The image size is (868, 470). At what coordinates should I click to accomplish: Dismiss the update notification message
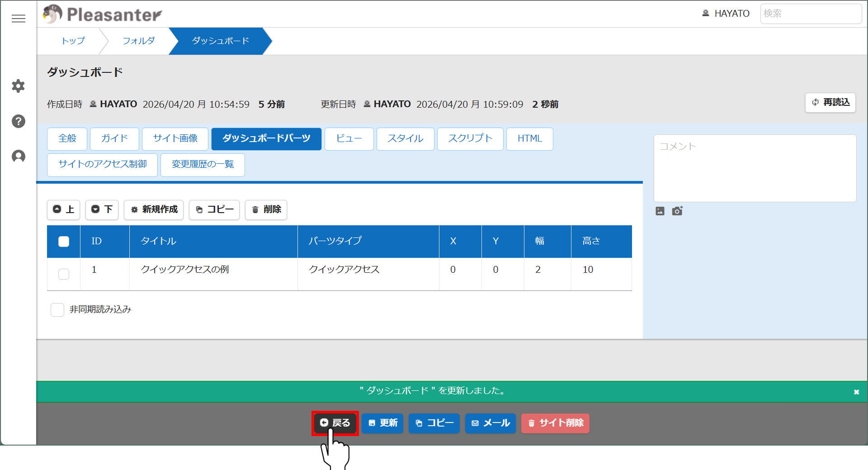[856, 392]
